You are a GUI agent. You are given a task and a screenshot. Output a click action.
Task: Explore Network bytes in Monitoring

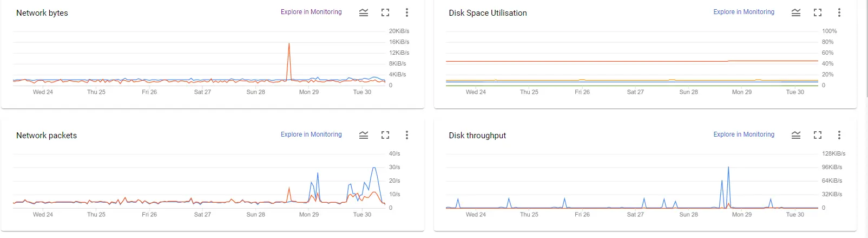tap(311, 12)
